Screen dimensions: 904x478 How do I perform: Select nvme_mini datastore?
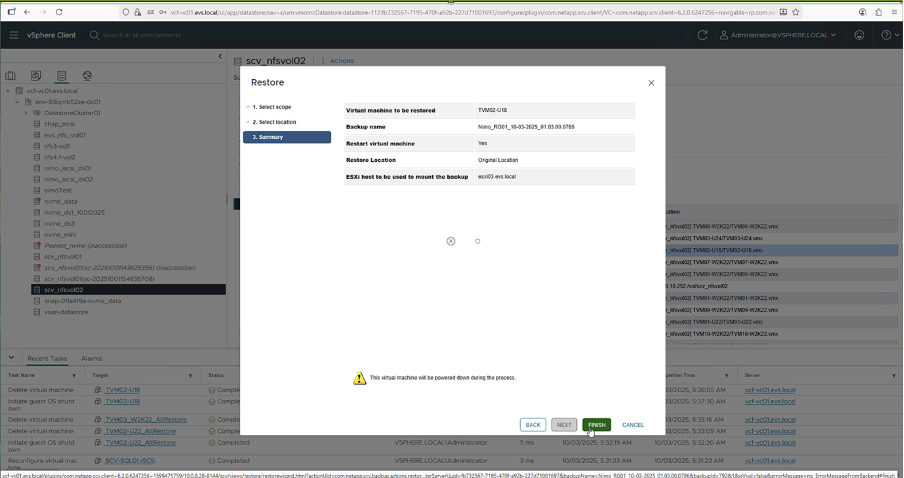60,235
